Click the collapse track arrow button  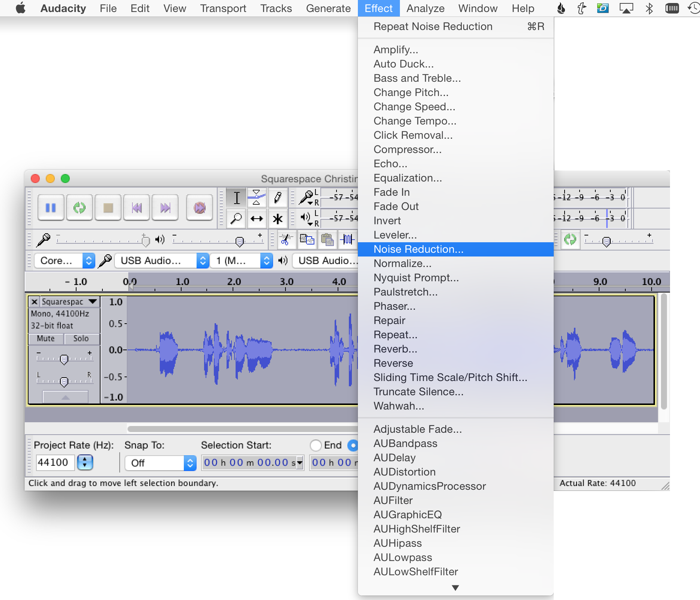click(x=65, y=397)
